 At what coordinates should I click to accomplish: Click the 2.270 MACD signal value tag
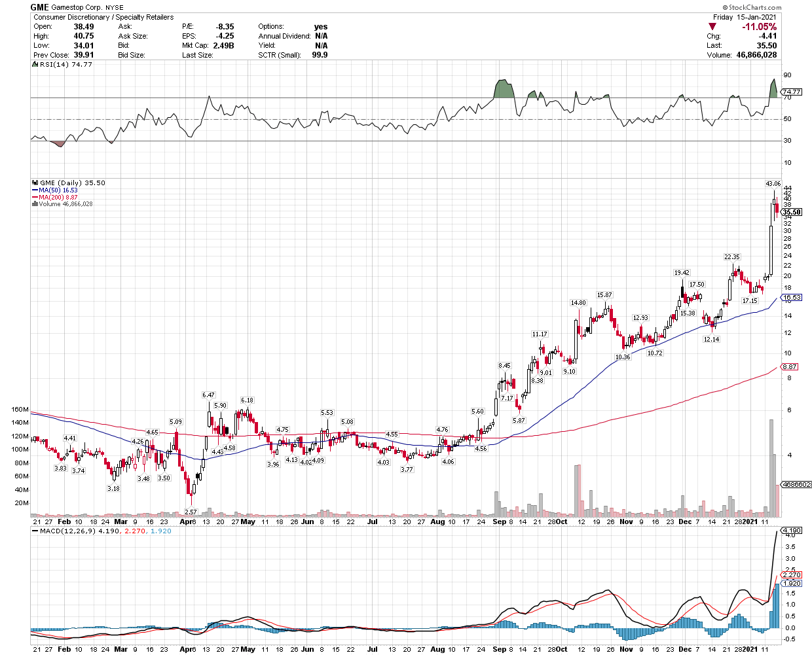click(x=792, y=575)
